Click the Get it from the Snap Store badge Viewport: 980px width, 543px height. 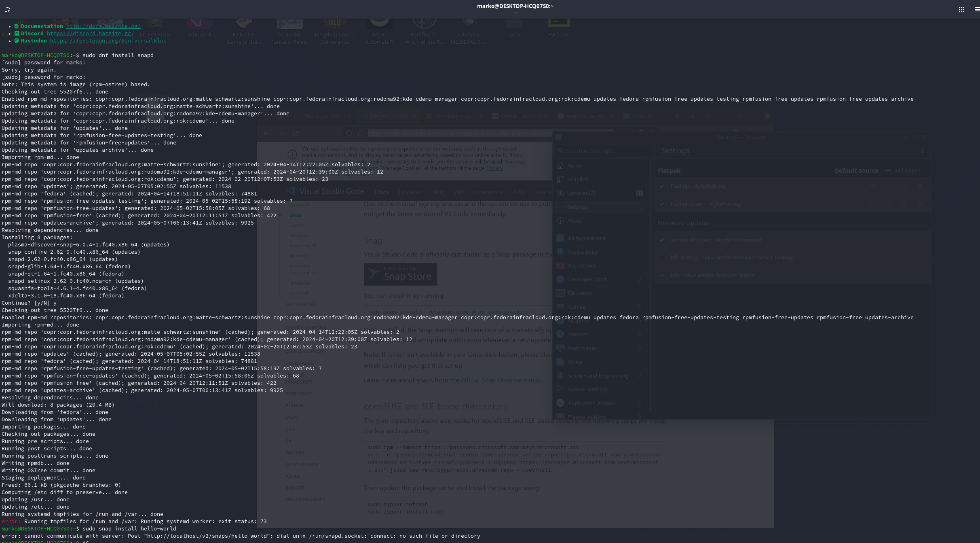pyautogui.click(x=400, y=274)
